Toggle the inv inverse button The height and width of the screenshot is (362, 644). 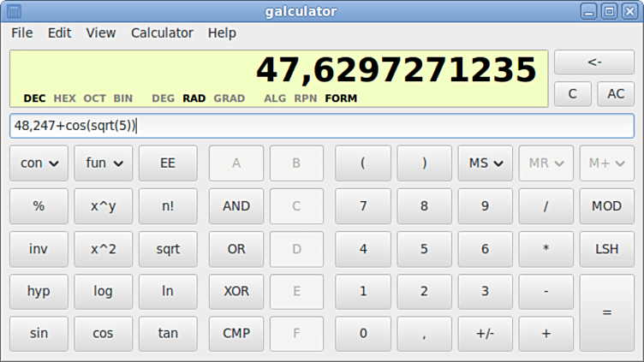pos(39,249)
